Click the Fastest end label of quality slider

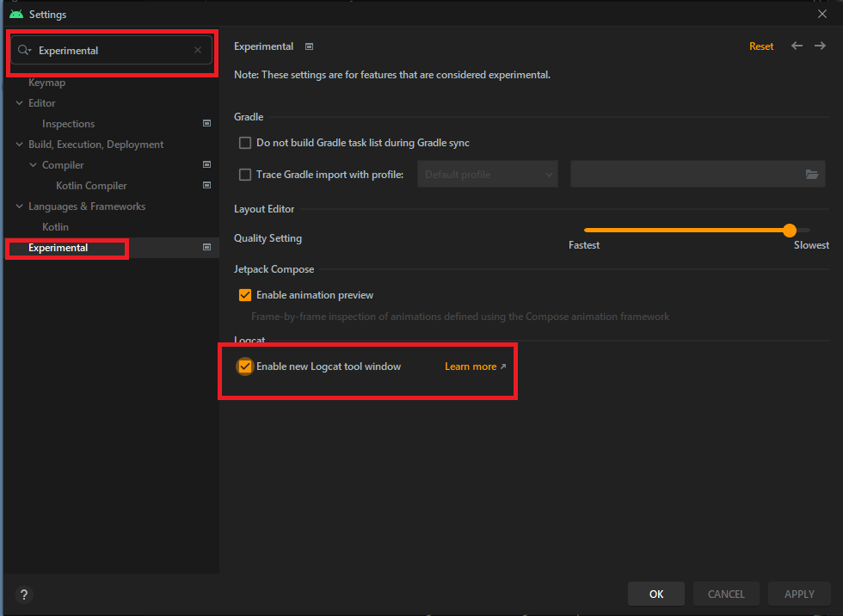584,245
